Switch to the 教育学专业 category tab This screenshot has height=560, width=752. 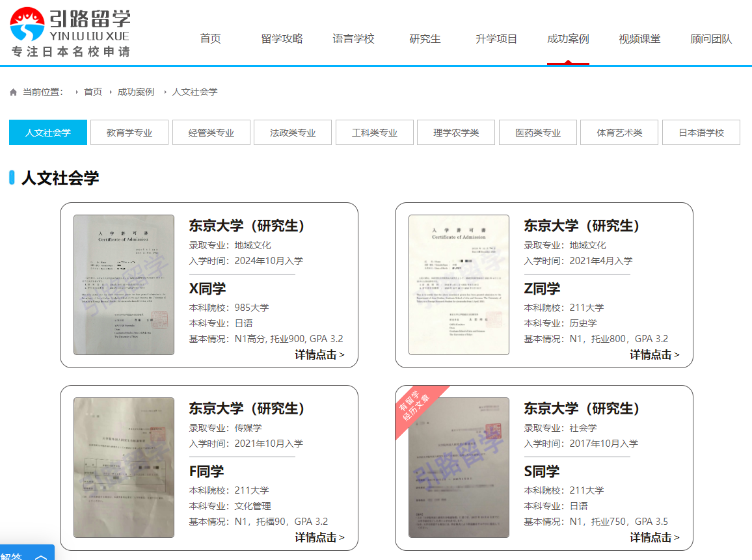129,132
